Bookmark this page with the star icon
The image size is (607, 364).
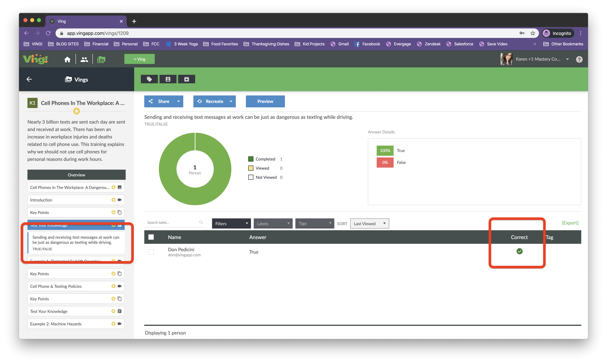[533, 33]
